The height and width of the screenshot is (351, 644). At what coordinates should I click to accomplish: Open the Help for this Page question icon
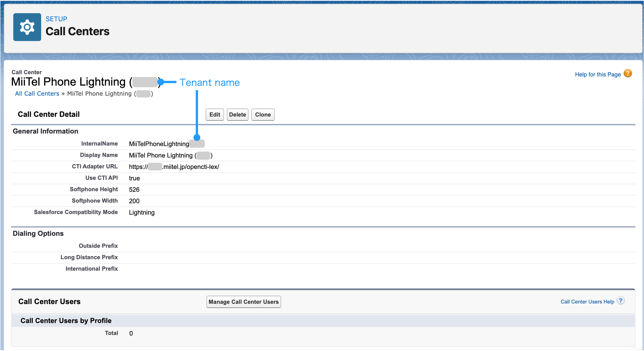click(x=627, y=74)
